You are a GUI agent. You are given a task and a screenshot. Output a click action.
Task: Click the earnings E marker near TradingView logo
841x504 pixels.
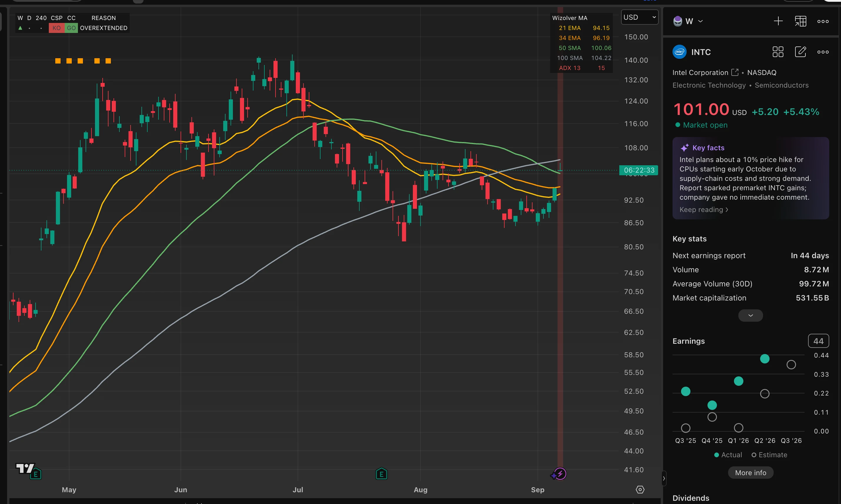(x=36, y=474)
